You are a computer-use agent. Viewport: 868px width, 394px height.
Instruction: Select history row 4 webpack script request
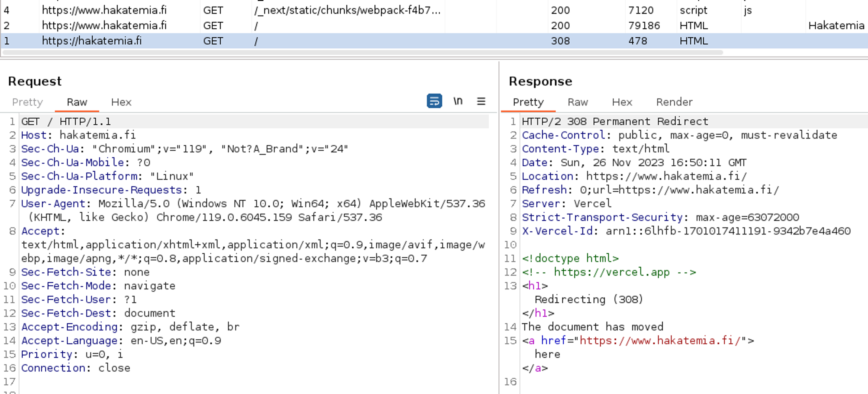pyautogui.click(x=347, y=10)
